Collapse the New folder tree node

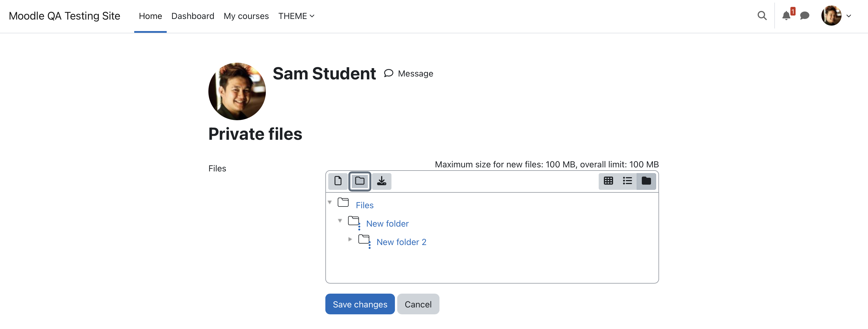point(340,221)
